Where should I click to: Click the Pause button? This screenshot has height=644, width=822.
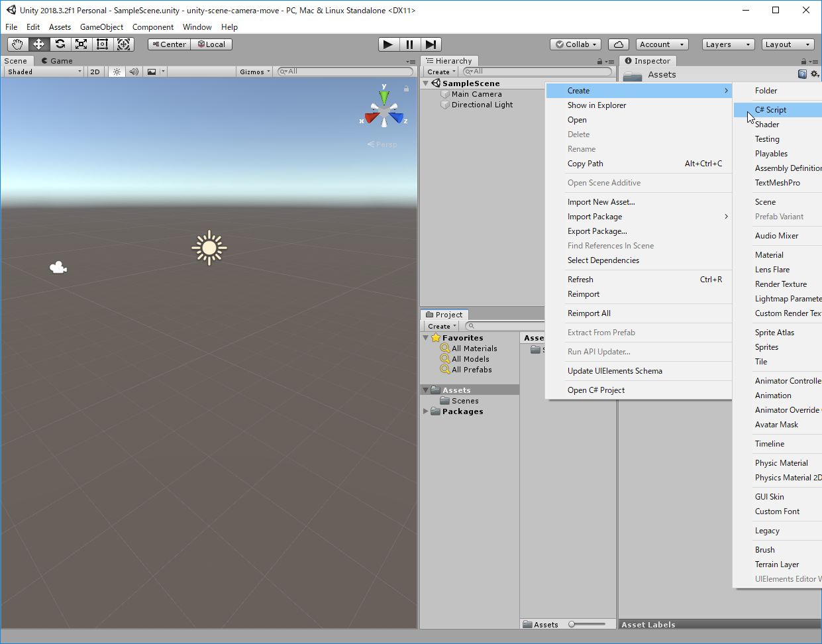point(410,44)
